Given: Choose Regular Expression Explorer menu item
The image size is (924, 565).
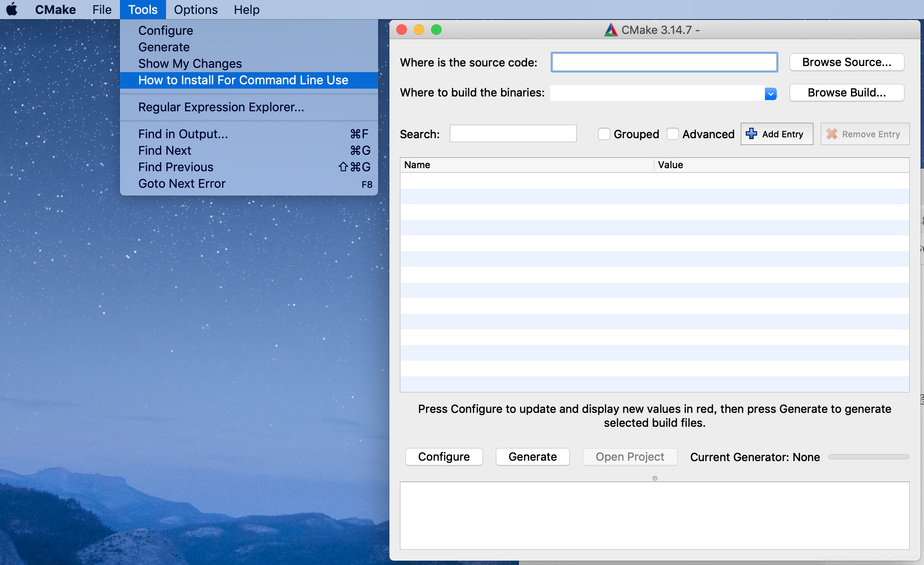Looking at the screenshot, I should pyautogui.click(x=221, y=107).
